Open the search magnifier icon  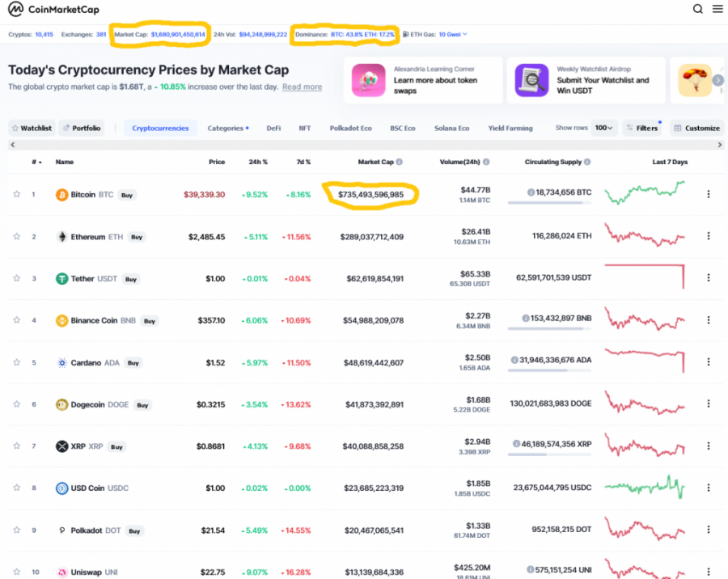pyautogui.click(x=697, y=9)
